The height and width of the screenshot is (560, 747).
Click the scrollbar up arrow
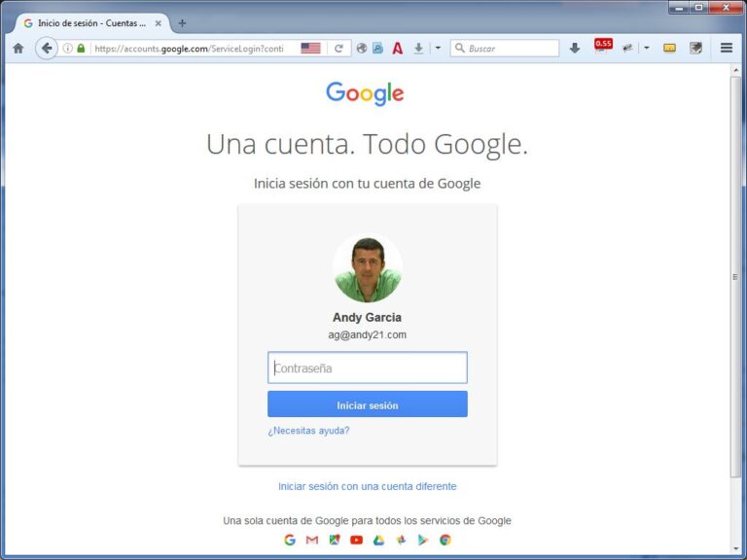pos(735,70)
